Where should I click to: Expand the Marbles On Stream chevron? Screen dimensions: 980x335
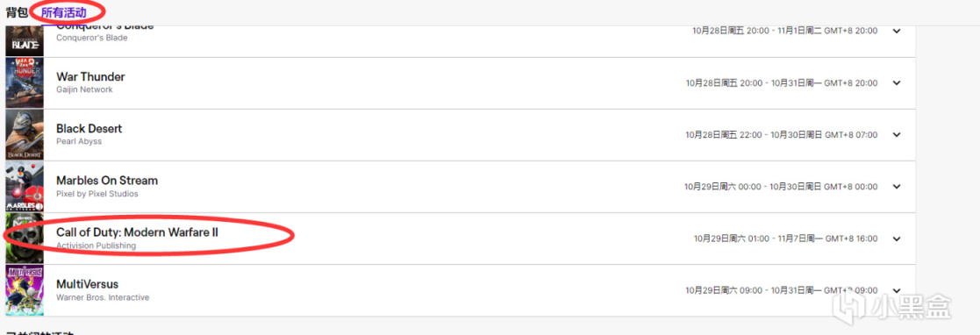[897, 186]
